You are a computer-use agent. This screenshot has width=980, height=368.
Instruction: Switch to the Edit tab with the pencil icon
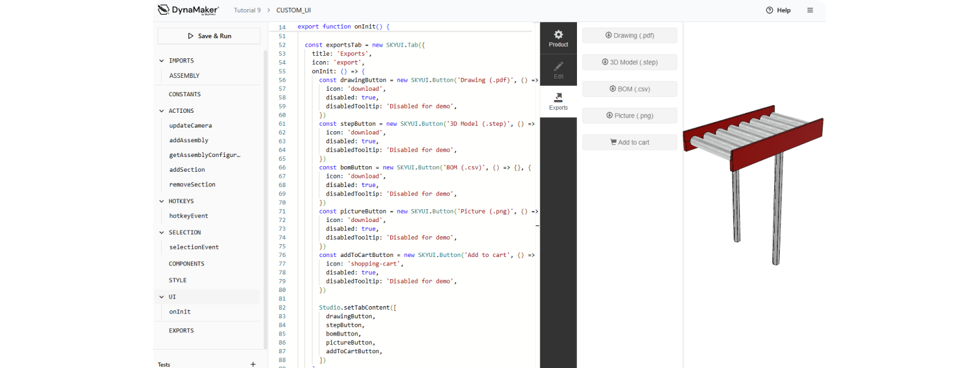pyautogui.click(x=558, y=70)
